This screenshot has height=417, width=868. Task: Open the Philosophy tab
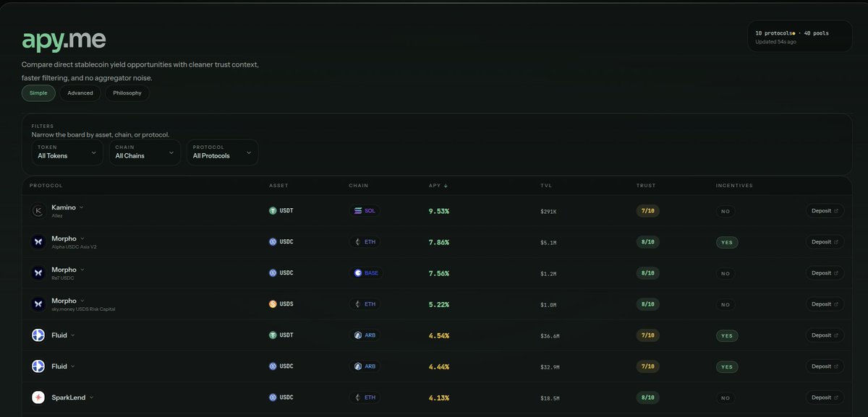pos(127,93)
